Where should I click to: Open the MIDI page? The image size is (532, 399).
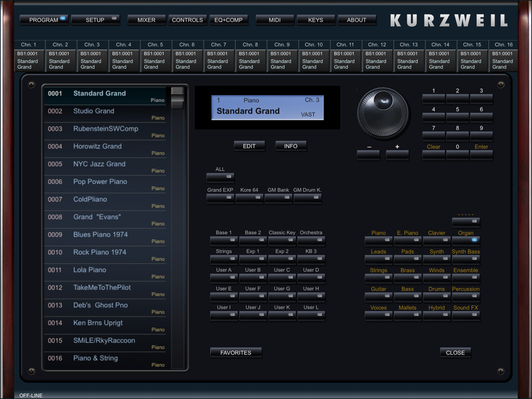click(275, 20)
